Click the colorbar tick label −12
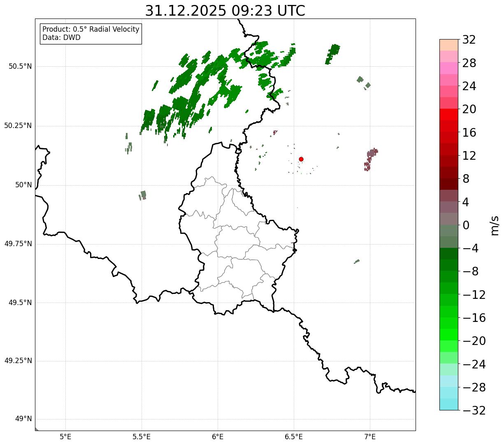504x445 pixels. (474, 295)
